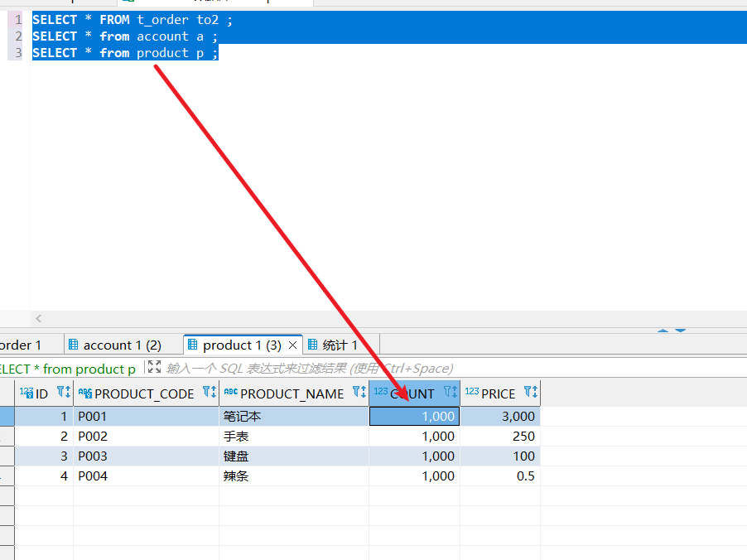The width and height of the screenshot is (747, 560).
Task: Select the product 1 (3) result tab
Action: [x=242, y=345]
